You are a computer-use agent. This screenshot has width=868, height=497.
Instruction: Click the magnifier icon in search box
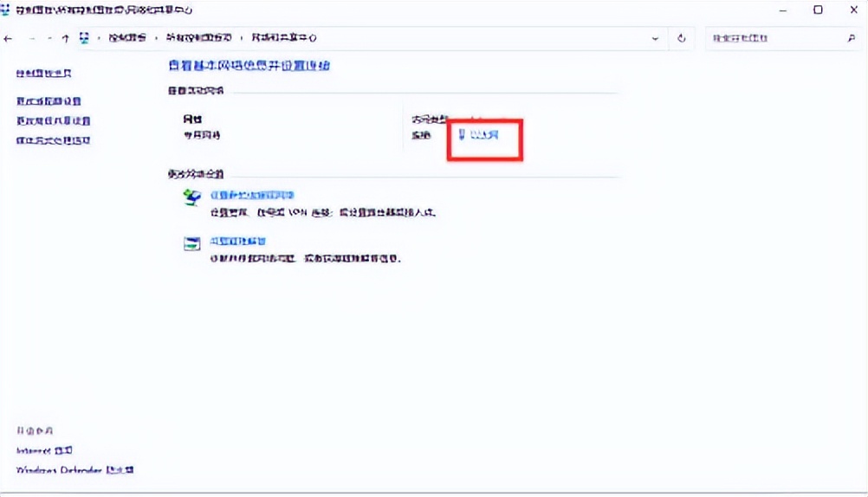[851, 38]
